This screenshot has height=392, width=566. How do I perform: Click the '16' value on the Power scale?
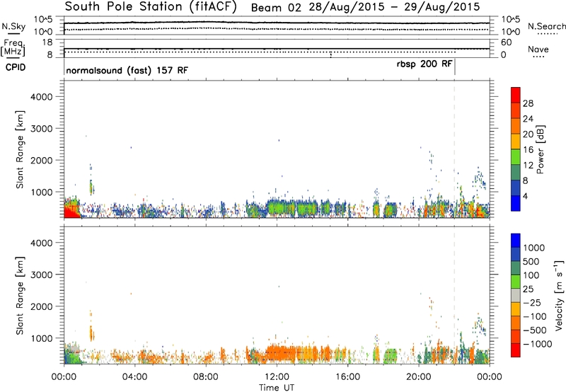(x=528, y=150)
